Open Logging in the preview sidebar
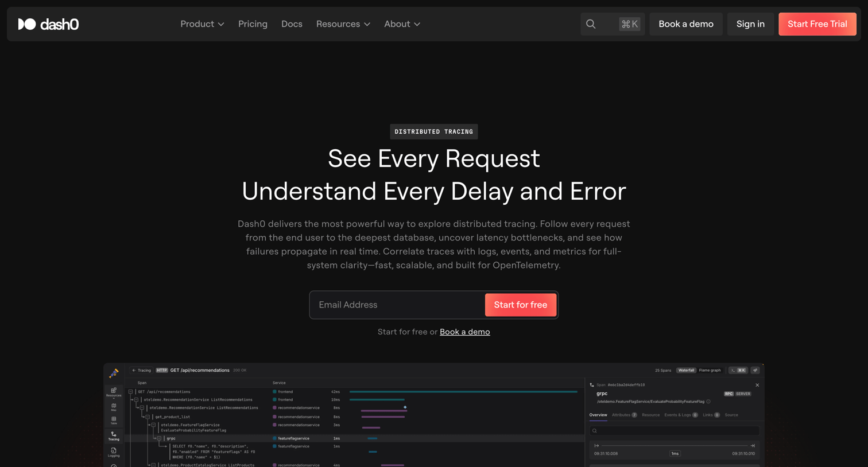The width and height of the screenshot is (868, 467). 114,452
